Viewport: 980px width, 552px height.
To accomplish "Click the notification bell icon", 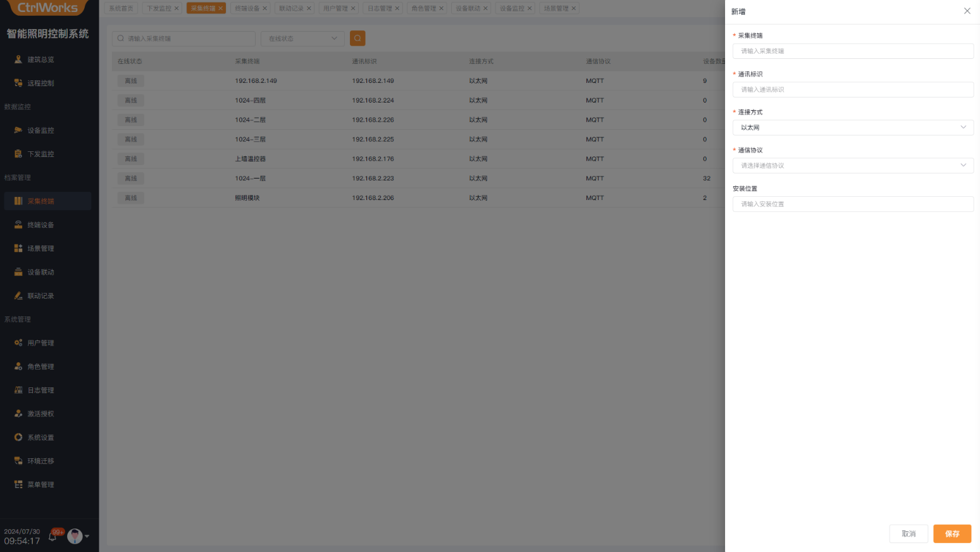I will (53, 537).
